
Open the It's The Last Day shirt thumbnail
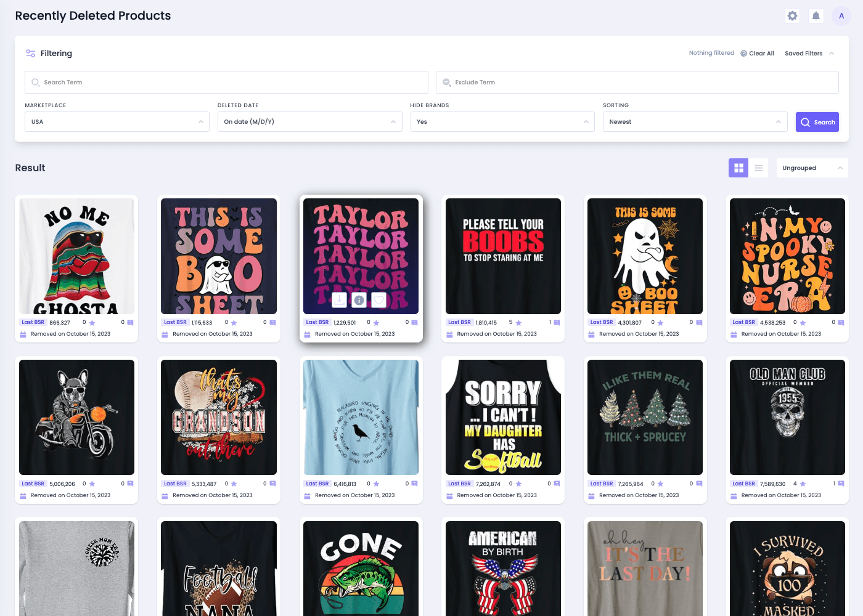coord(645,569)
